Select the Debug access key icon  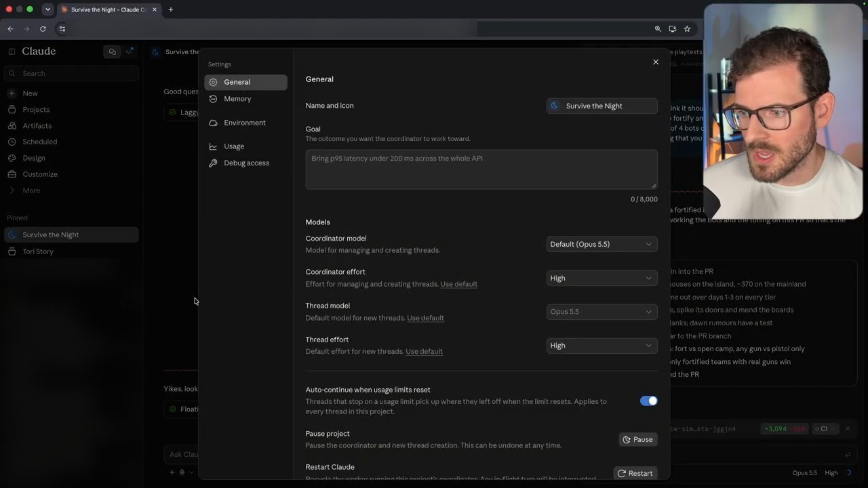(213, 163)
